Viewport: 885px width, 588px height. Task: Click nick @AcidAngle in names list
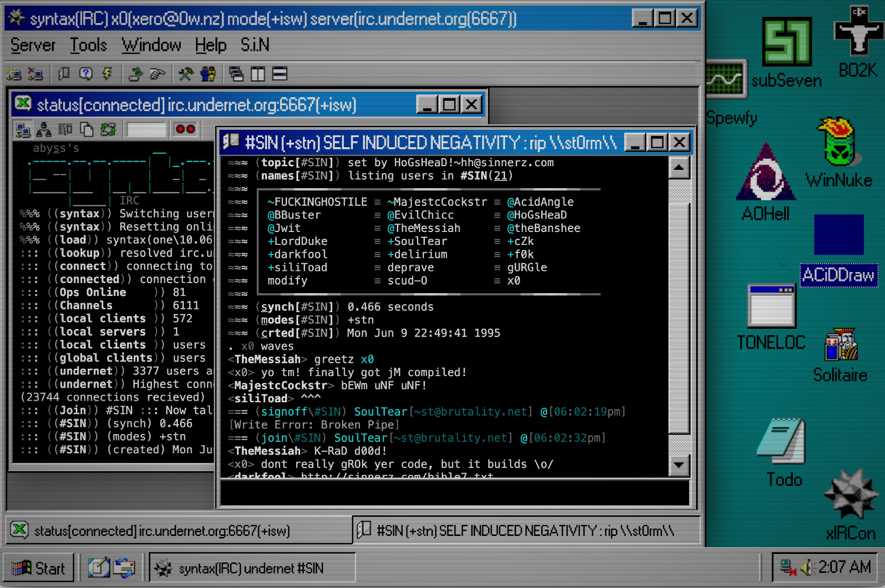click(x=540, y=202)
